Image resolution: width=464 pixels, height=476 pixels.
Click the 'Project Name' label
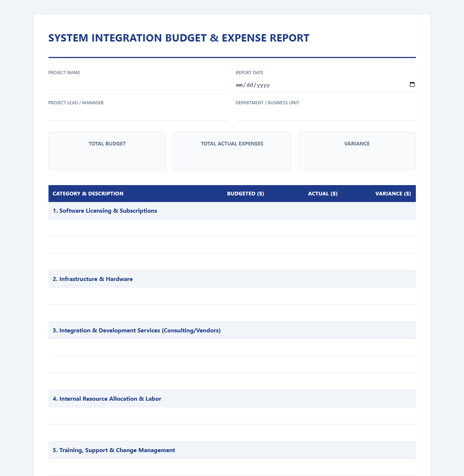tap(64, 73)
